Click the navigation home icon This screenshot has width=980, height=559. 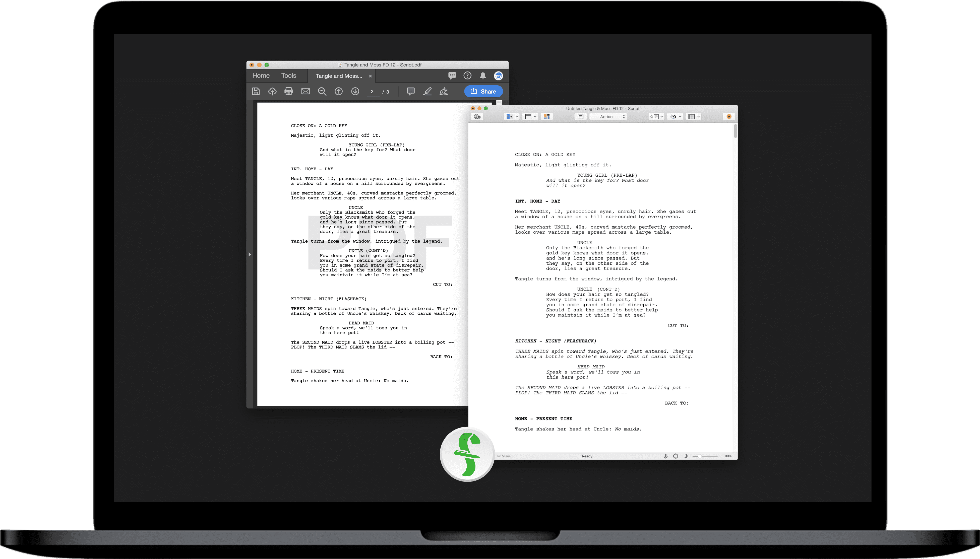261,75
